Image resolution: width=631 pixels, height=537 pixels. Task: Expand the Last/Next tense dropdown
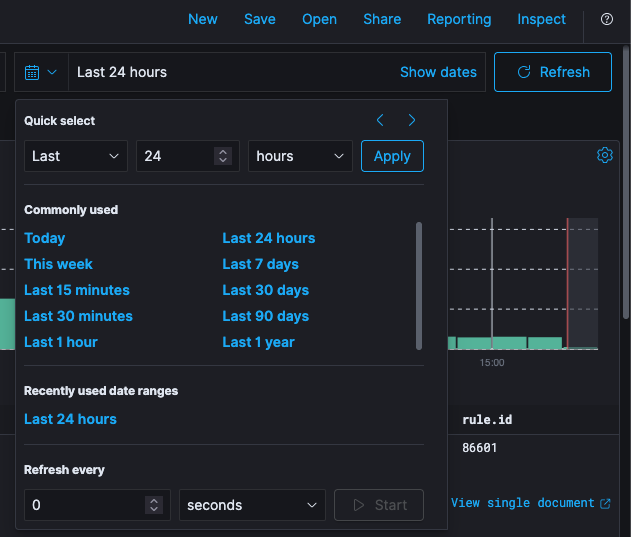click(x=76, y=156)
